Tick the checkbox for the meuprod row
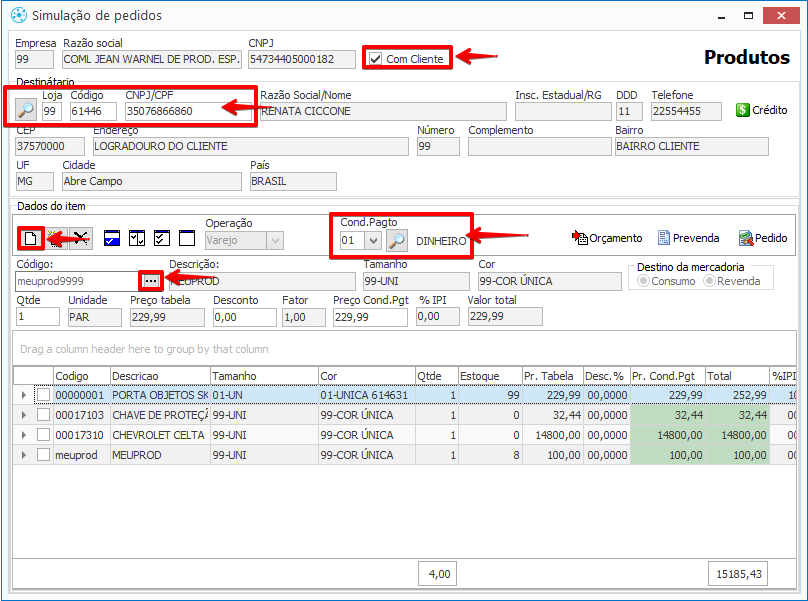This screenshot has width=808, height=601. (43, 455)
